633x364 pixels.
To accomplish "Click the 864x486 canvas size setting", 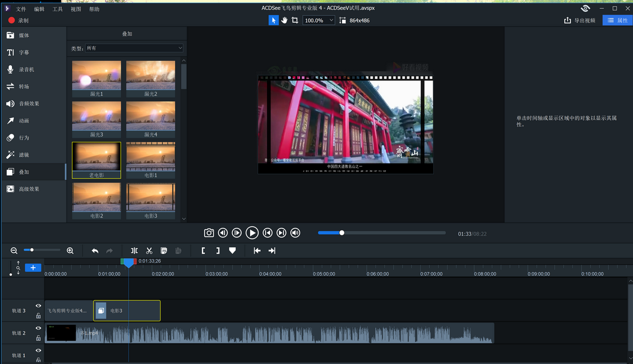I will click(355, 20).
